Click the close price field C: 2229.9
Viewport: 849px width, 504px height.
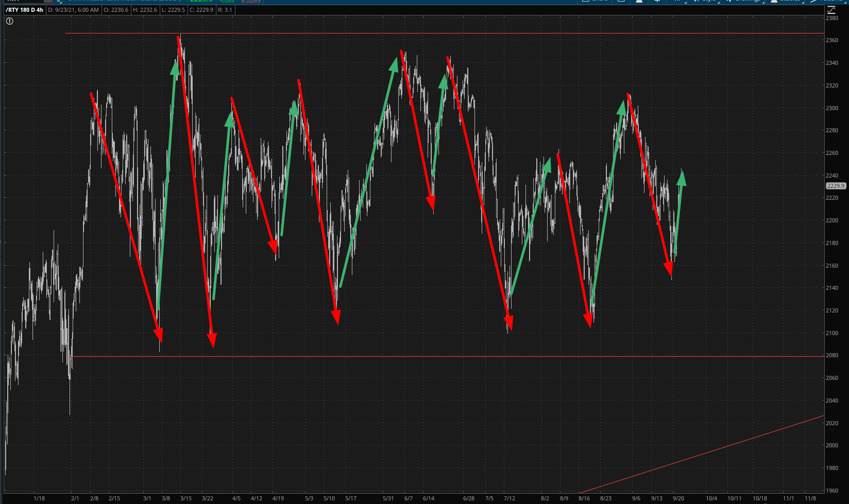(201, 10)
